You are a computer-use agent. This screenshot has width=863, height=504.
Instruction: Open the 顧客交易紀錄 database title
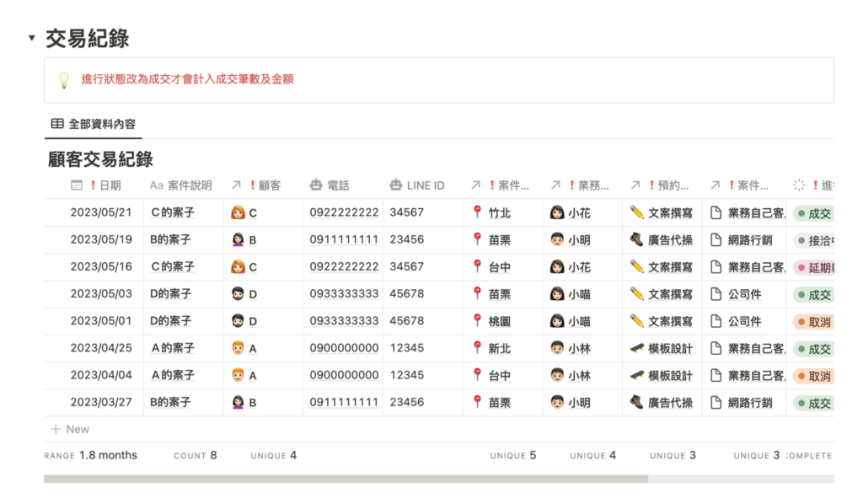(x=100, y=158)
